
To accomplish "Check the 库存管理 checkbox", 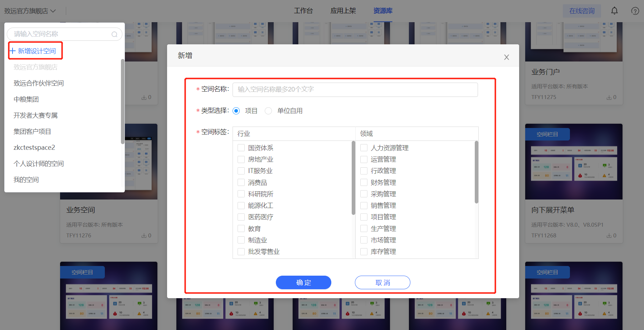I will coord(364,251).
